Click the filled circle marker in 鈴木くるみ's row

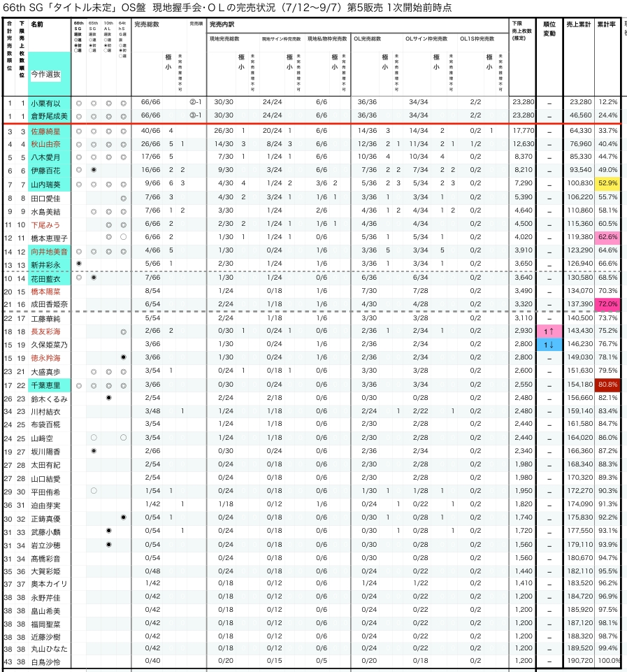tap(108, 397)
